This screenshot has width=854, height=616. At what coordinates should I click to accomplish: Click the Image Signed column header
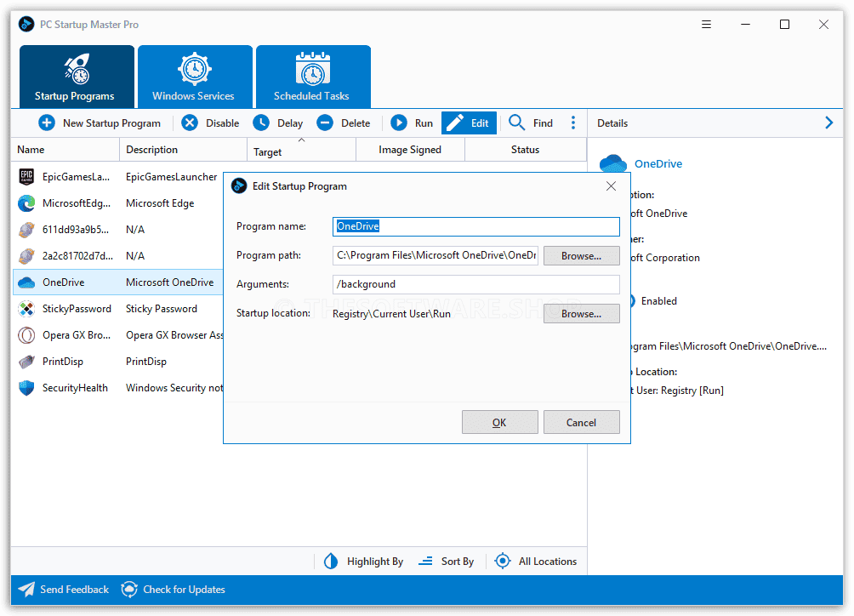[411, 150]
